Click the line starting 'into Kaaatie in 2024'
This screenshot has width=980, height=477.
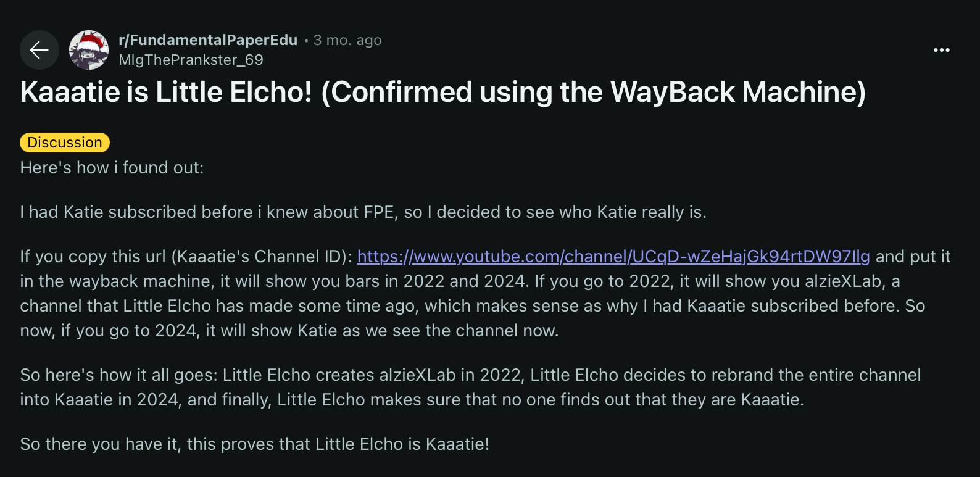point(412,400)
